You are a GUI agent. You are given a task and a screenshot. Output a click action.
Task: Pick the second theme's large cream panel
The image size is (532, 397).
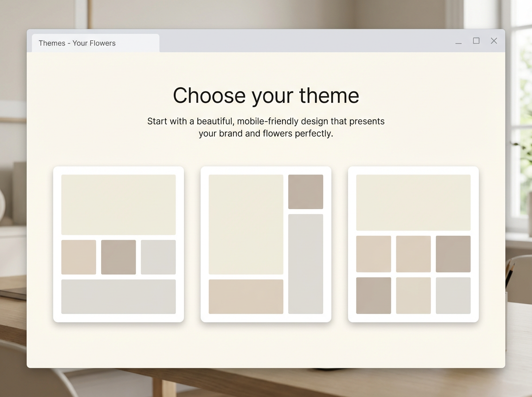246,224
